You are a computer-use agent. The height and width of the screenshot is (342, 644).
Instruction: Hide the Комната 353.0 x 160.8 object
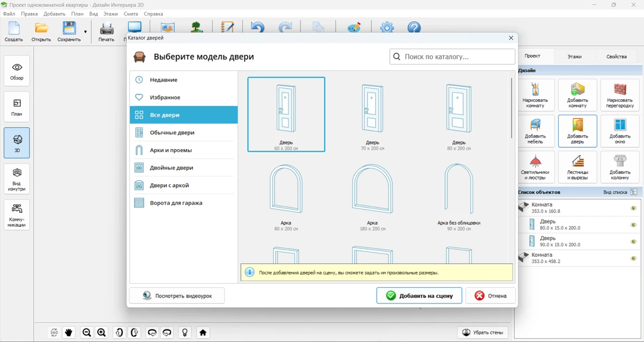tap(633, 208)
